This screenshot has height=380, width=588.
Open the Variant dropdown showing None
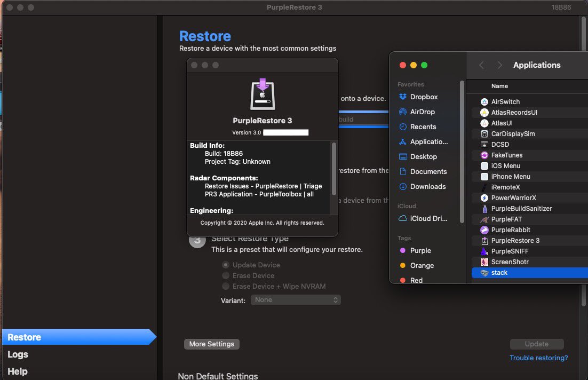[296, 300]
